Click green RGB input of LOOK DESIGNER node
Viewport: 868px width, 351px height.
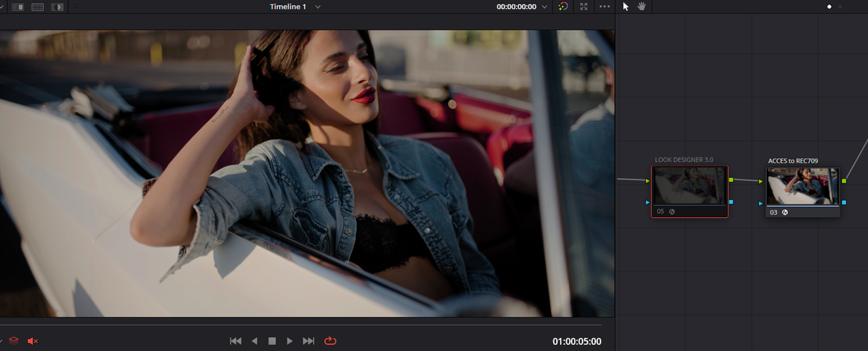pos(648,181)
